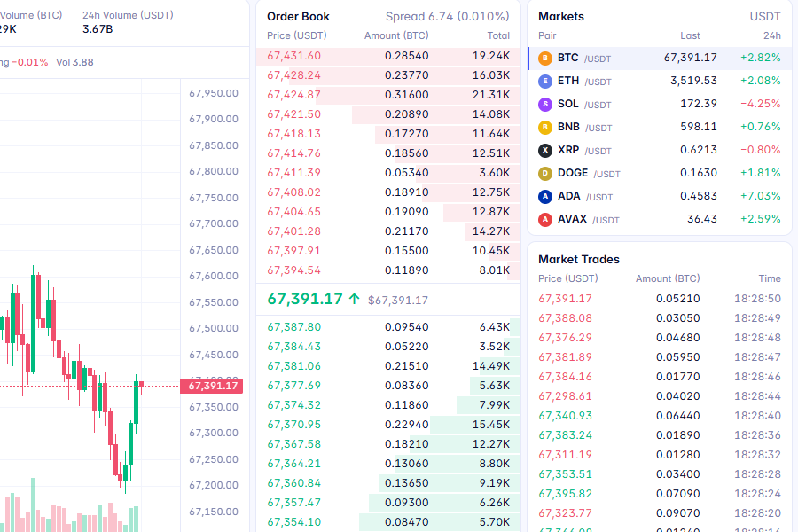Click the 24h Volume (USDT) value 3.67B

(98, 29)
